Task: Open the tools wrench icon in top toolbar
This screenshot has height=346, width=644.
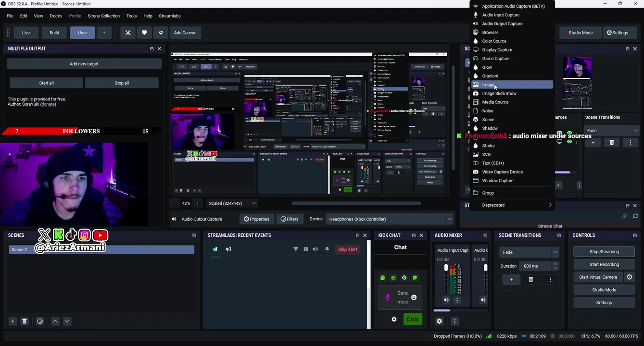Action: 128,33
